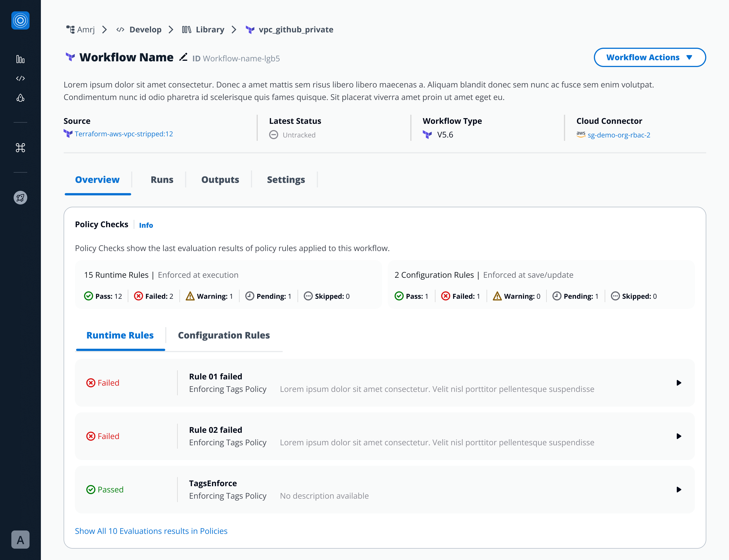Open the user avatar A in sidebar
This screenshot has height=560, width=729.
coord(20,539)
